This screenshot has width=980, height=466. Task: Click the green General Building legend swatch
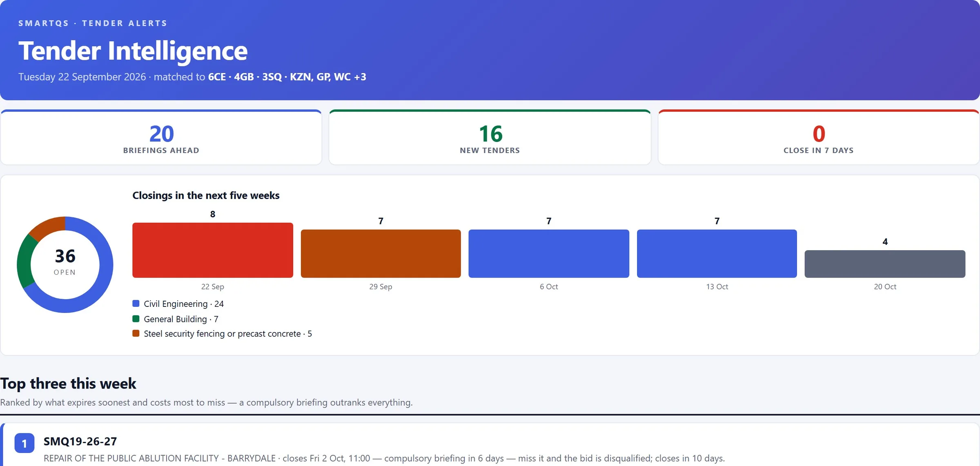(x=136, y=319)
